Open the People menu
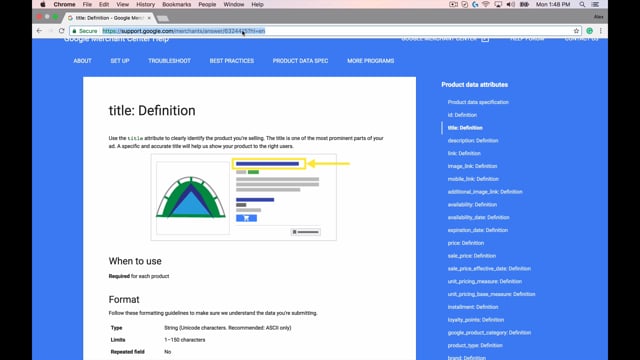 207,4
